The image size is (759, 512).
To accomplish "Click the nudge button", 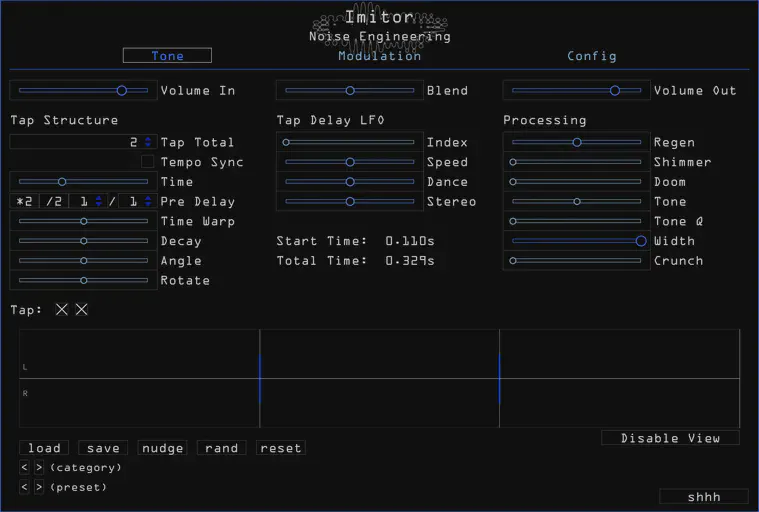I will (162, 448).
